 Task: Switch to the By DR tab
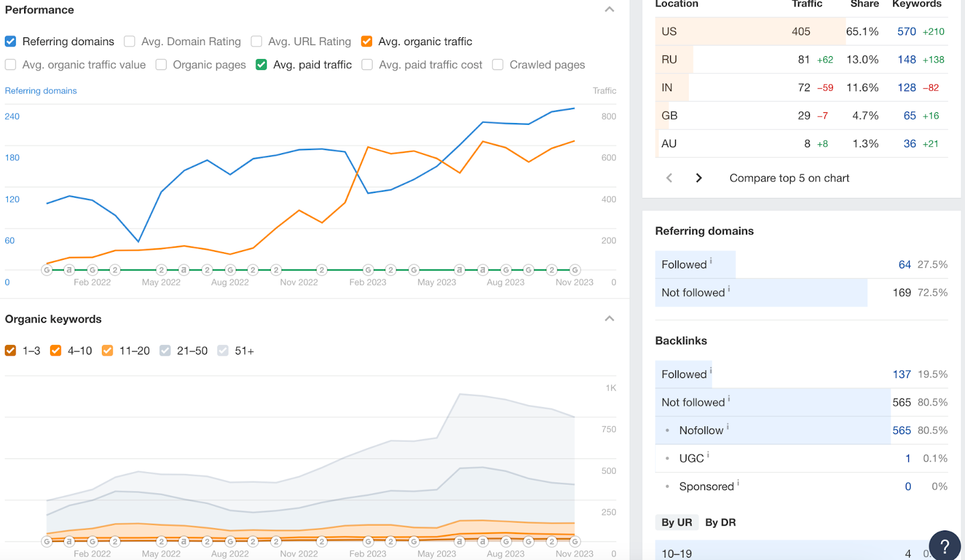[x=720, y=522]
